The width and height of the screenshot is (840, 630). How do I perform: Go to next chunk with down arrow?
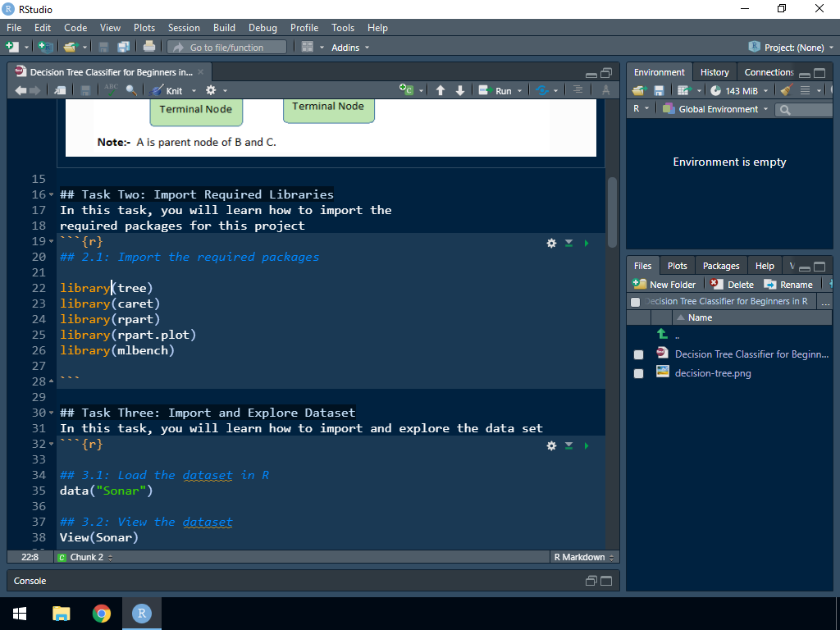460,90
